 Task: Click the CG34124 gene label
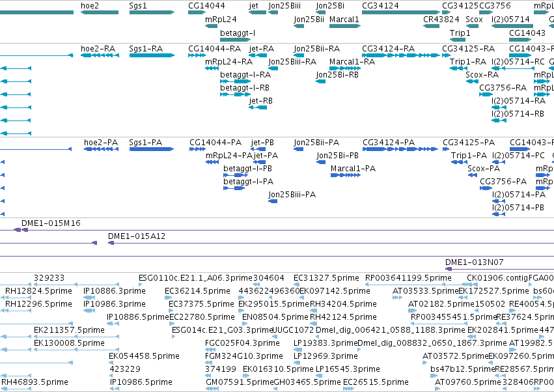tap(380, 6)
